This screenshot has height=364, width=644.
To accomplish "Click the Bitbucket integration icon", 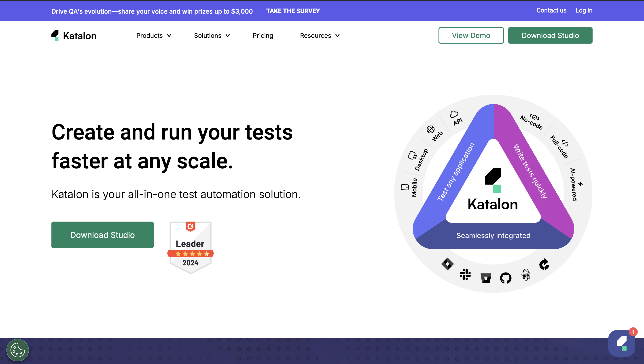I will pyautogui.click(x=486, y=279).
